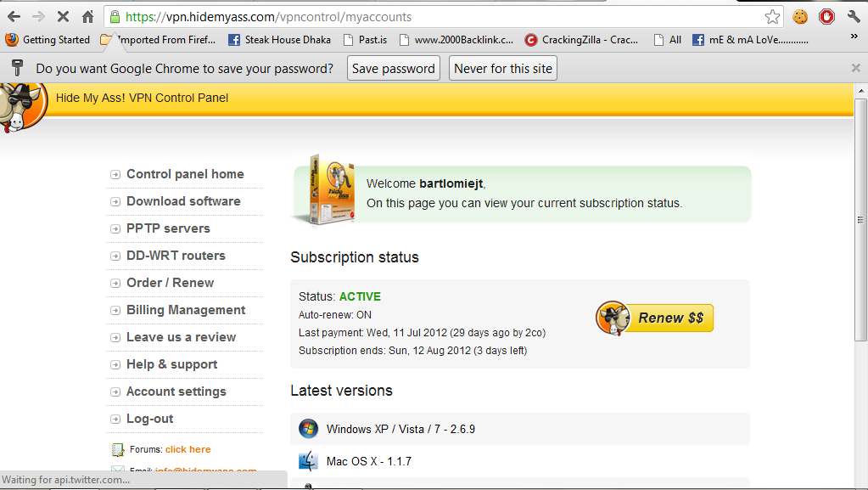Screen dimensions: 868x490
Task: Open the cookie extension icon
Action: 800,17
